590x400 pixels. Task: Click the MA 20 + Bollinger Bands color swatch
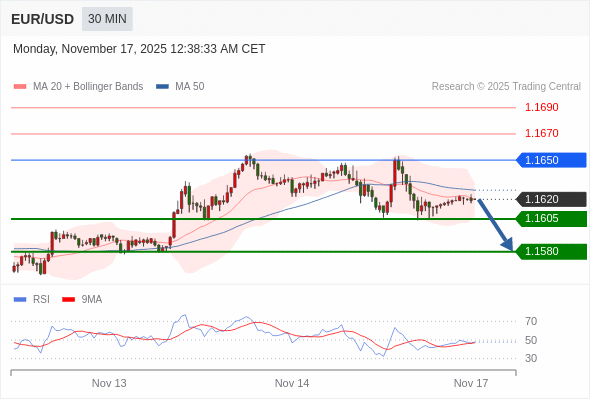20,87
